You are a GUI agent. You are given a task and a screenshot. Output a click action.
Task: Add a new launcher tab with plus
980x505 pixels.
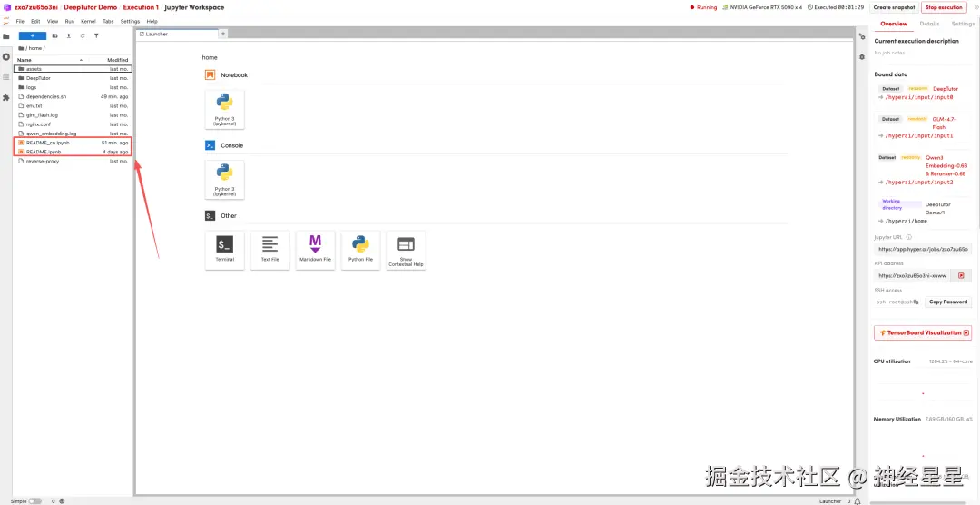tap(223, 34)
